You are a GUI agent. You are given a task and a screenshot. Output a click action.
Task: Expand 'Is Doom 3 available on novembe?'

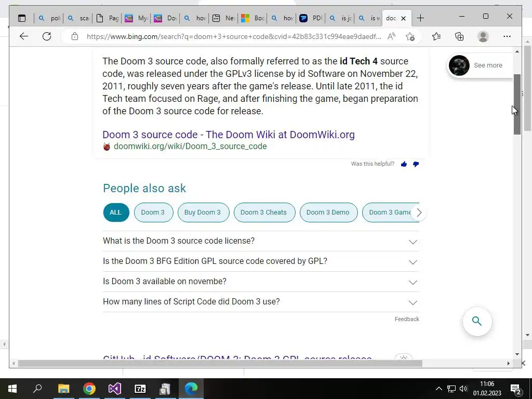(261, 282)
